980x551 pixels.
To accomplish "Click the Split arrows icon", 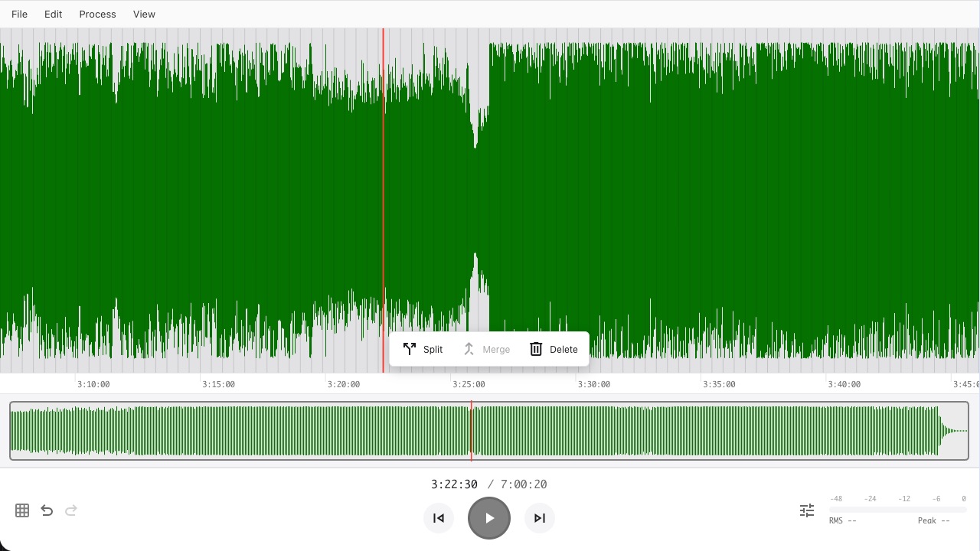I will click(x=410, y=349).
